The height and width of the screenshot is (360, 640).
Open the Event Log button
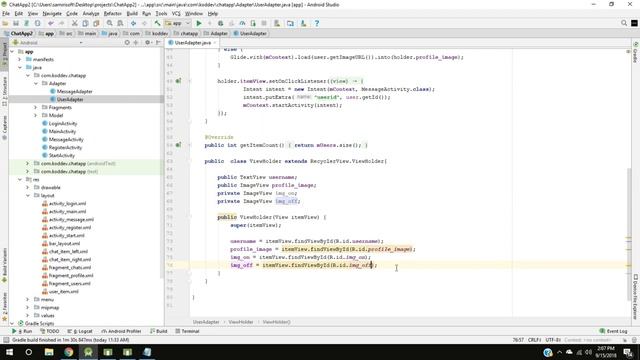pos(613,331)
